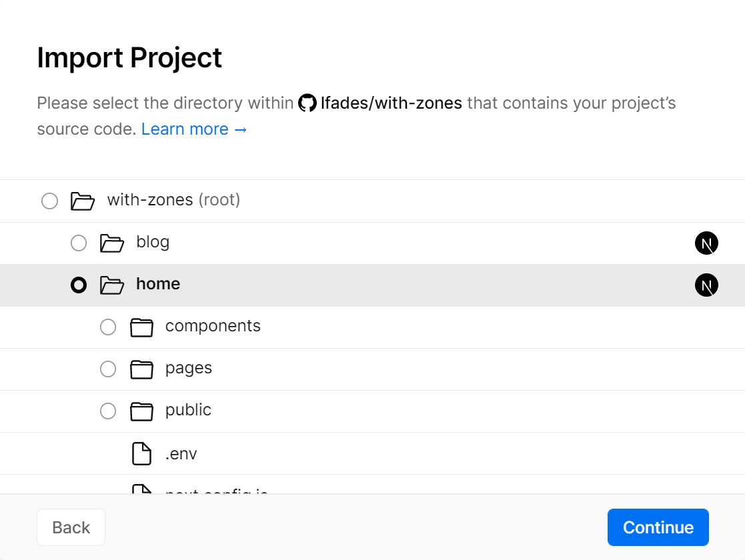Open the Learn more link

pos(194,129)
